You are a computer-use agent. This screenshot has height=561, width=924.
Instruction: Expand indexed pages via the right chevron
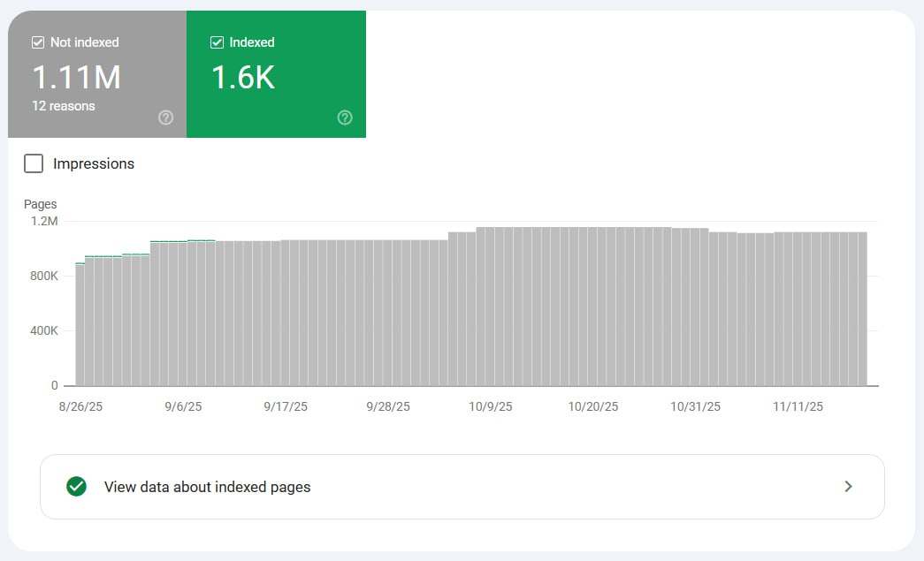click(x=848, y=487)
